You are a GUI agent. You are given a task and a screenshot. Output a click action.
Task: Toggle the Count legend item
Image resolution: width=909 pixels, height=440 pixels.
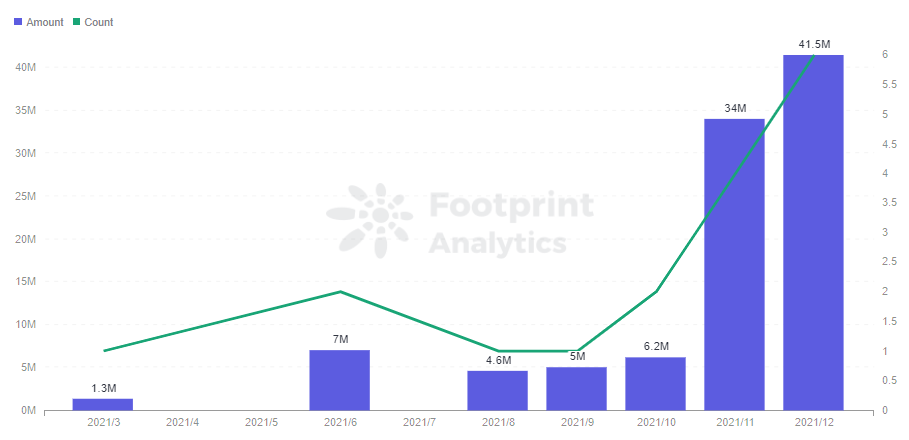[x=93, y=22]
